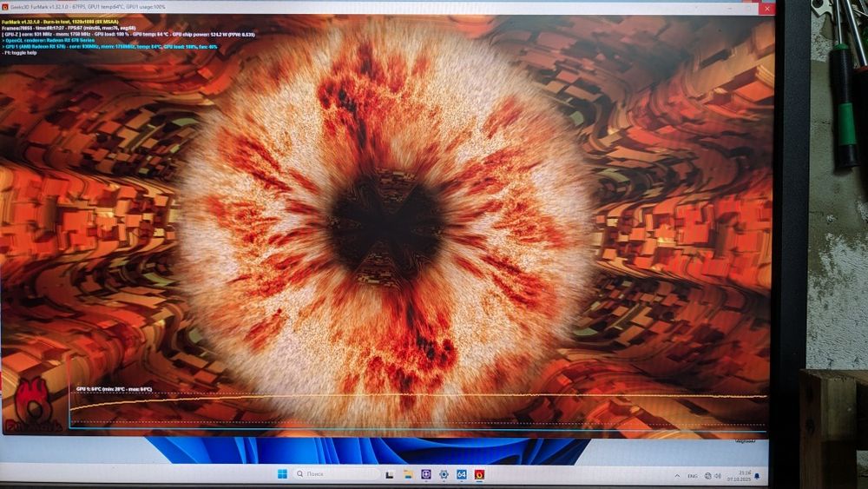Switch to the blue '64' taskbar app

coord(461,474)
